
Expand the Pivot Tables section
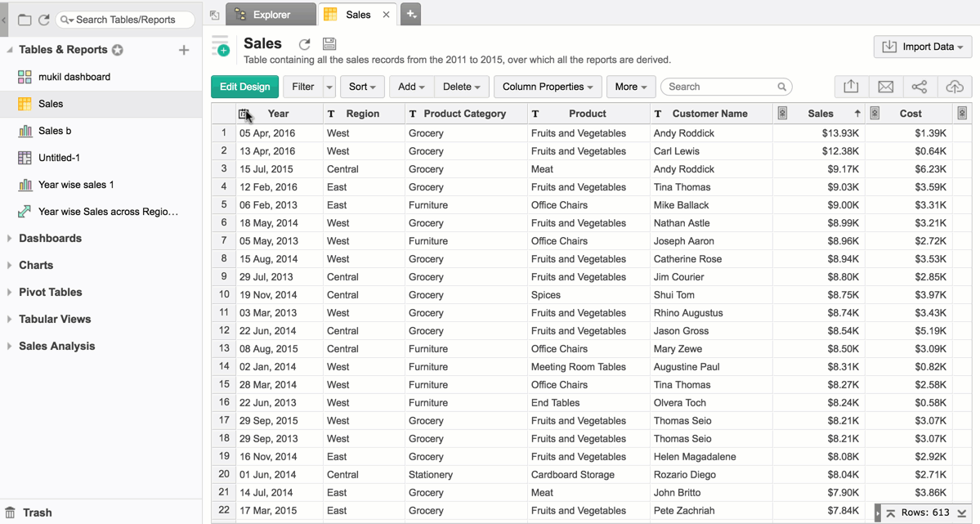pyautogui.click(x=10, y=293)
